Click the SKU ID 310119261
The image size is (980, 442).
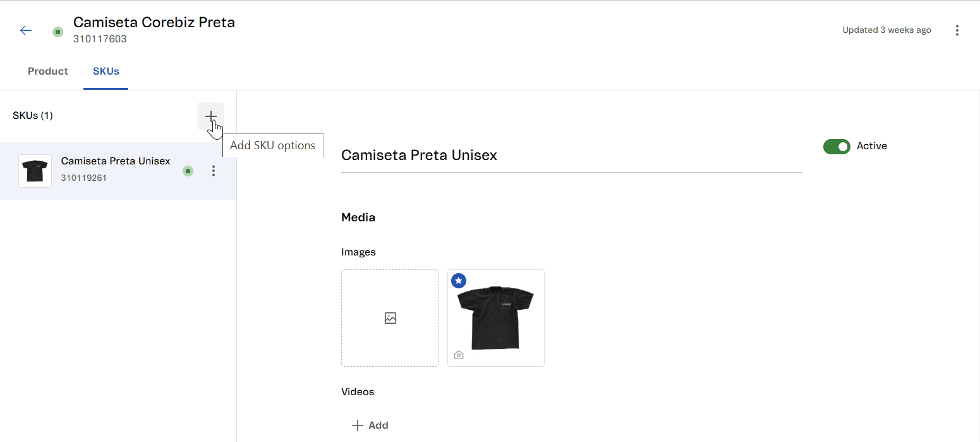[83, 178]
